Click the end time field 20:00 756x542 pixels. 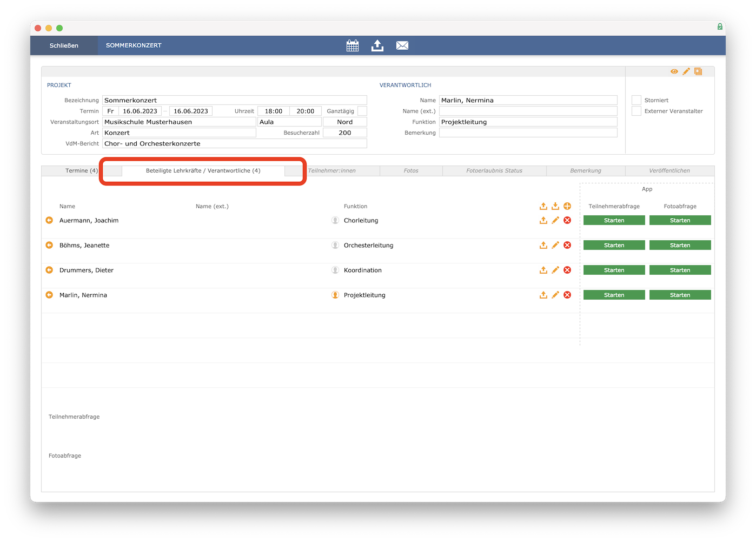click(306, 111)
